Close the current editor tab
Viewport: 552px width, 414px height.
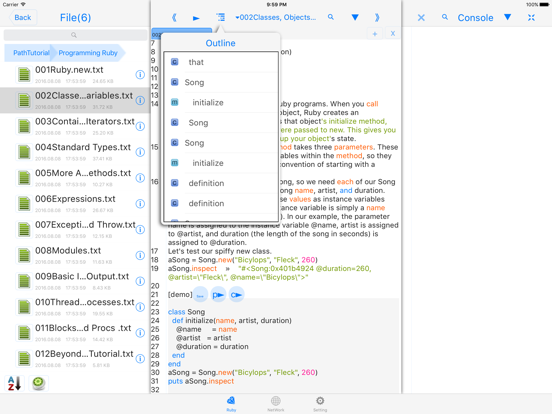393,33
